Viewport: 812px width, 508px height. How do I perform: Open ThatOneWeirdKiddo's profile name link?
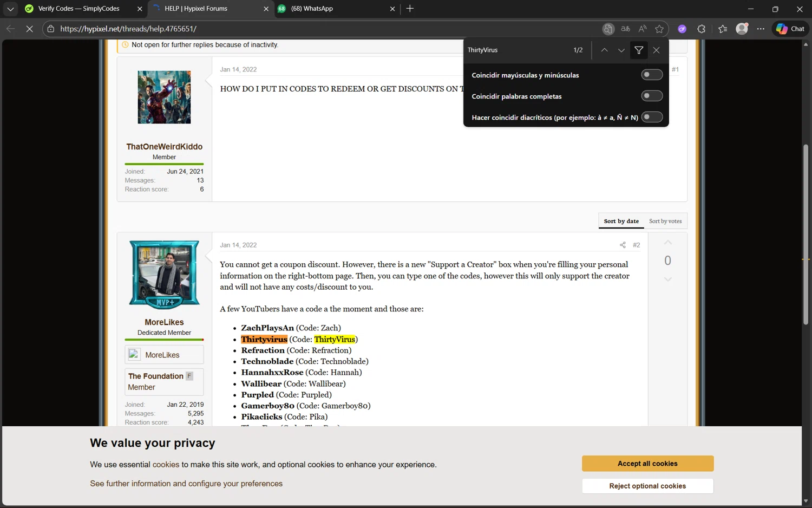164,147
